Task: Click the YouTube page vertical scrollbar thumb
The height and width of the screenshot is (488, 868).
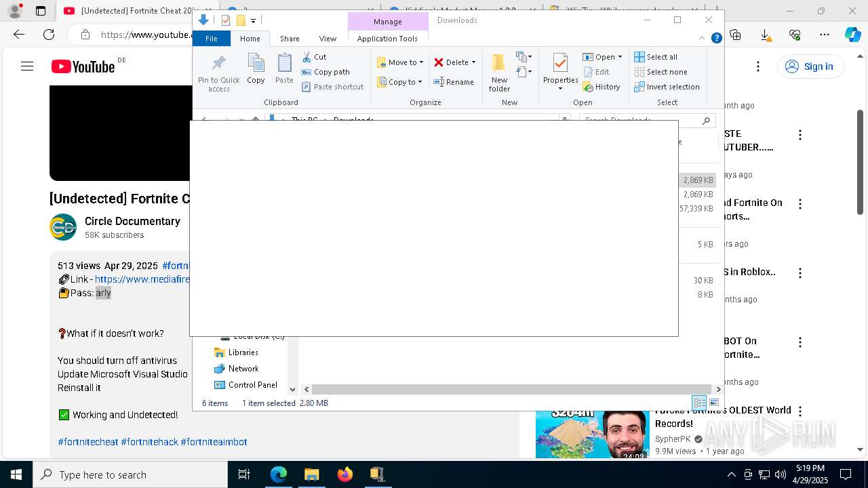Action: click(x=861, y=163)
